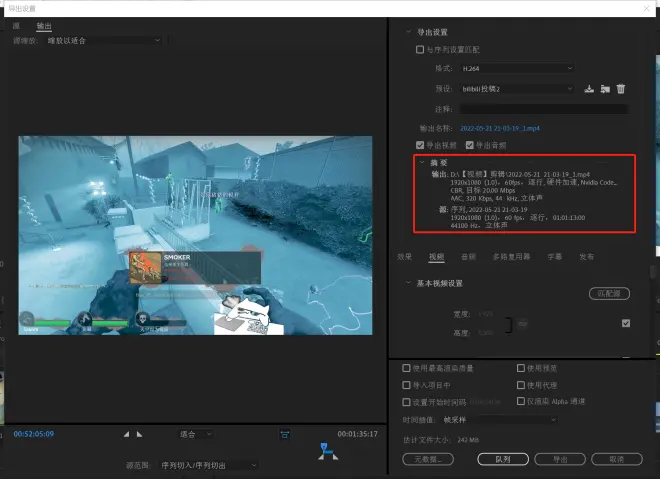This screenshot has width=660, height=479.
Task: Enable 使用代理 checkbox
Action: [x=521, y=385]
